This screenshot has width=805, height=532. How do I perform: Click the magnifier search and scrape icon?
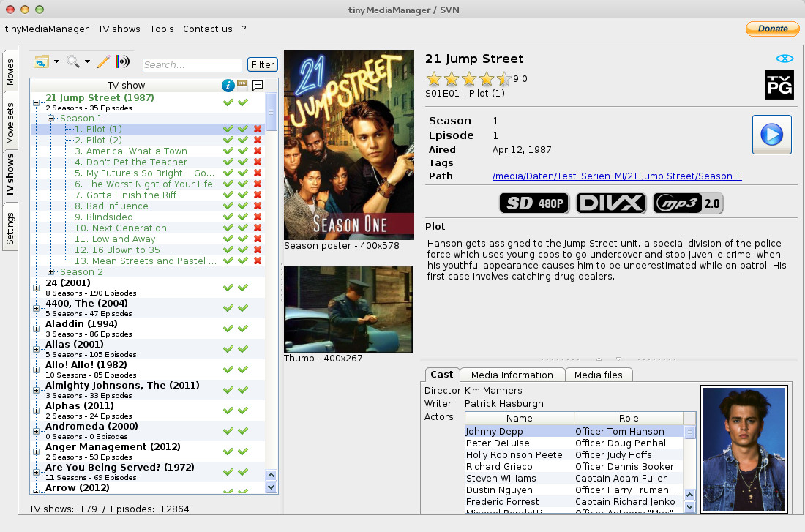point(73,62)
